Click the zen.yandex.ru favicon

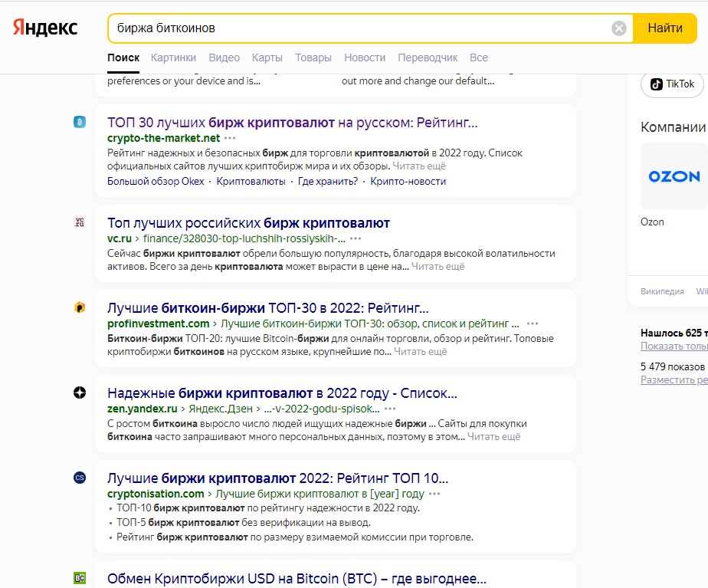tap(80, 393)
